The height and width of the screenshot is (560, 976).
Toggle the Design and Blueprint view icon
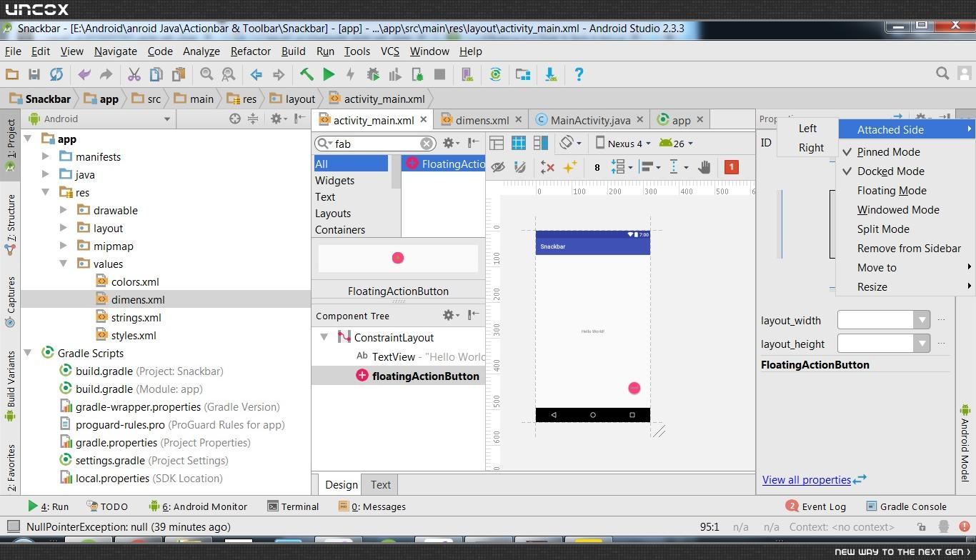tap(541, 143)
